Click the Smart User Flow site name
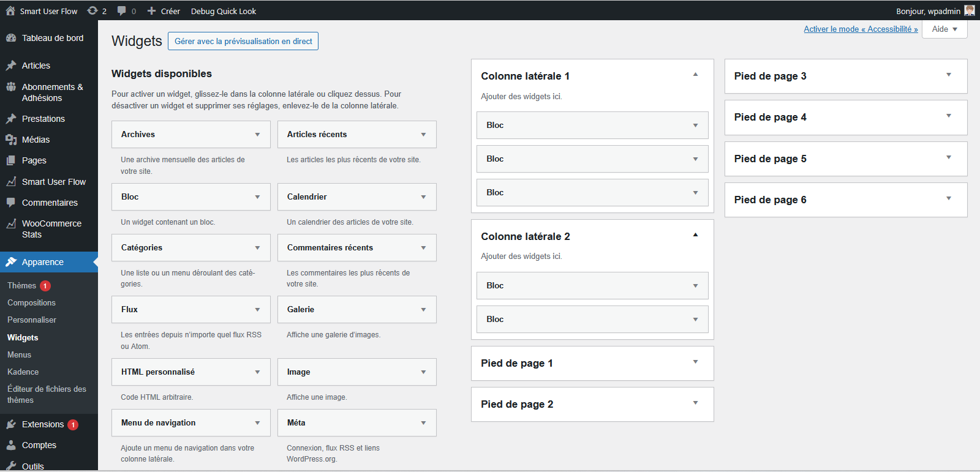This screenshot has width=980, height=472. [48, 11]
